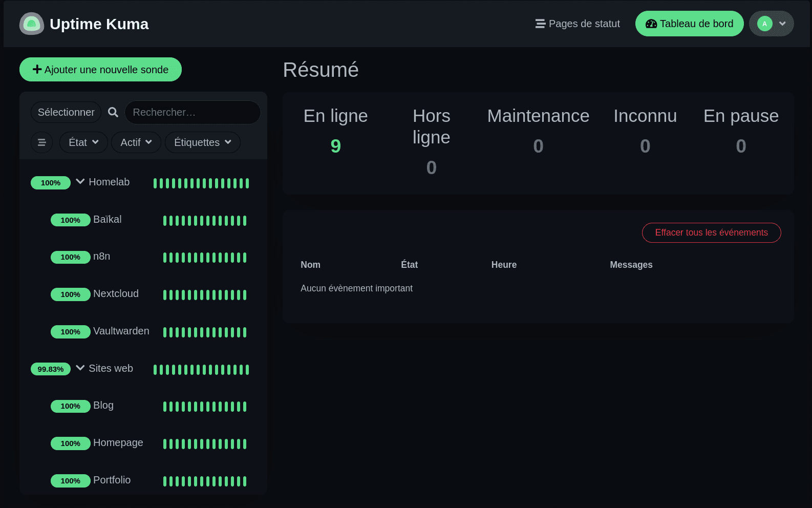
Task: Click the En ligne count 9
Action: (336, 146)
